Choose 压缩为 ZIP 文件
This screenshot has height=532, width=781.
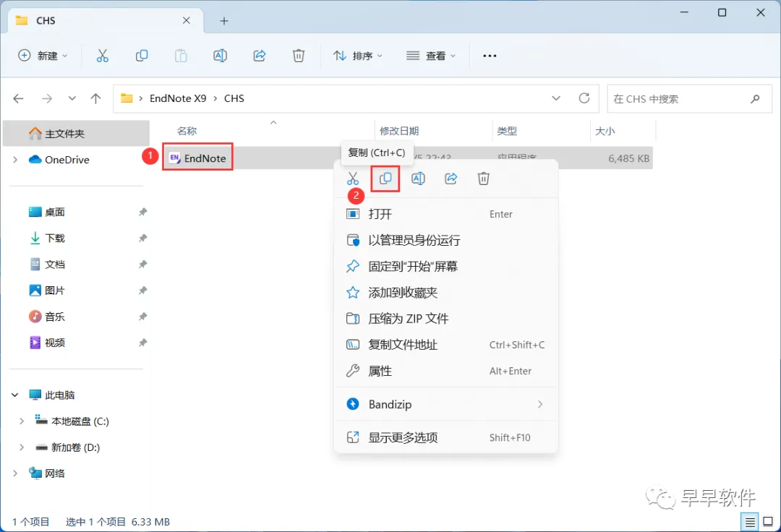(x=445, y=319)
